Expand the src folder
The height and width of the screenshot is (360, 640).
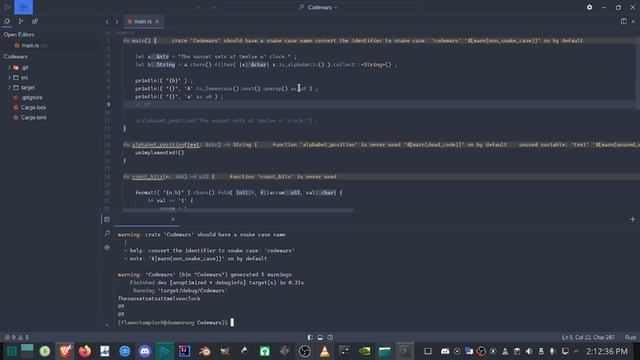point(9,77)
